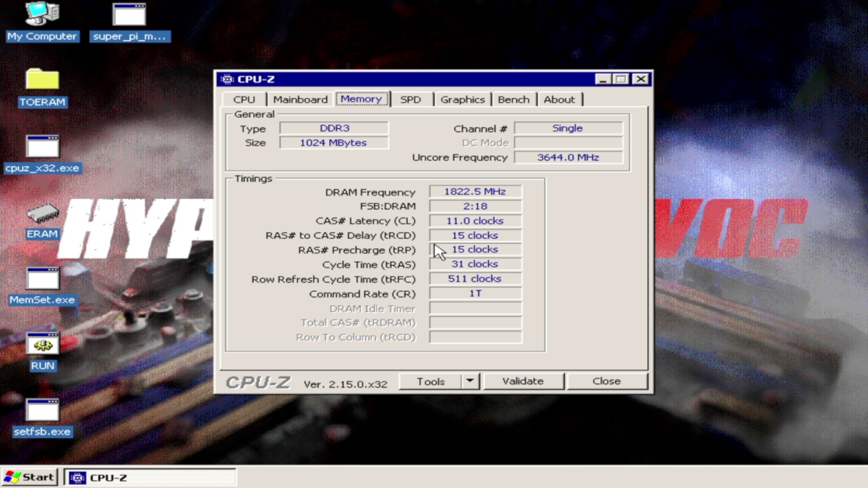
Task: Select the cpuz_x32.exe desktop icon
Action: (42, 154)
